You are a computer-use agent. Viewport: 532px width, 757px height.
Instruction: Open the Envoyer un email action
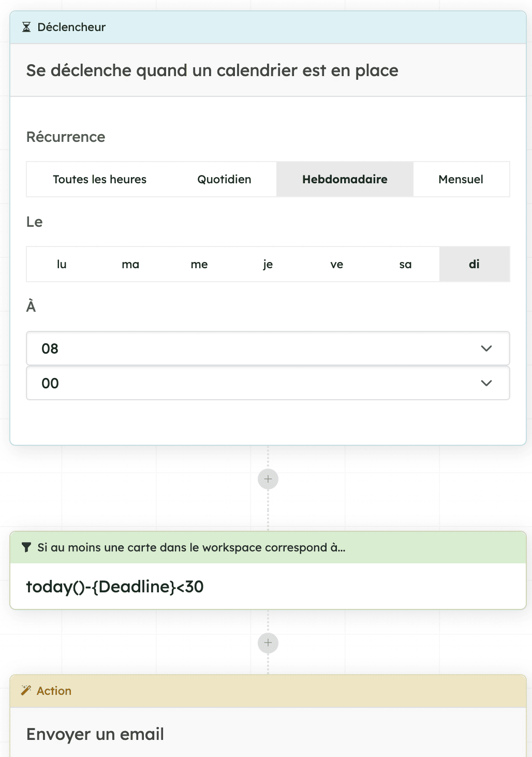tap(95, 734)
